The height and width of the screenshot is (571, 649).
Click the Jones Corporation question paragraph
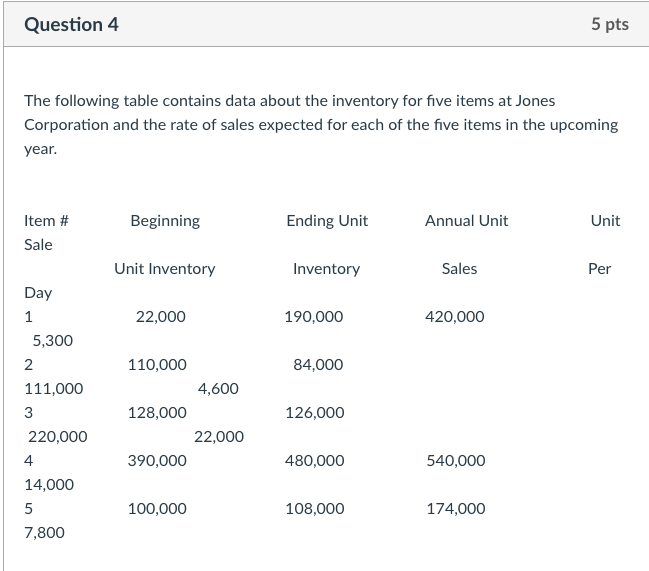pyautogui.click(x=321, y=125)
